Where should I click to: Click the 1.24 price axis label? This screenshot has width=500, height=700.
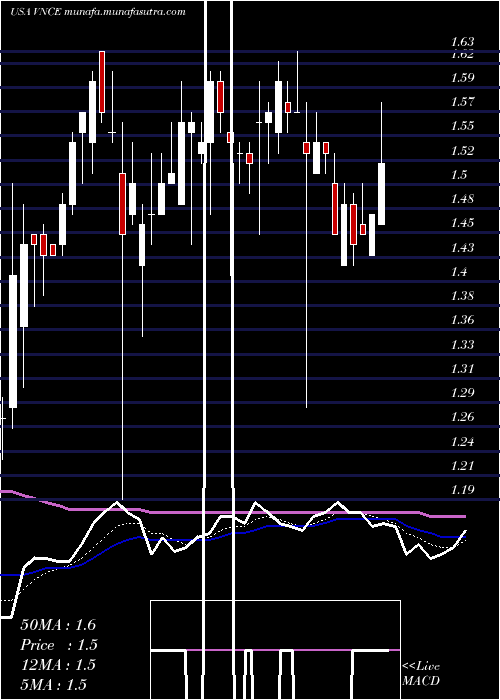point(462,441)
